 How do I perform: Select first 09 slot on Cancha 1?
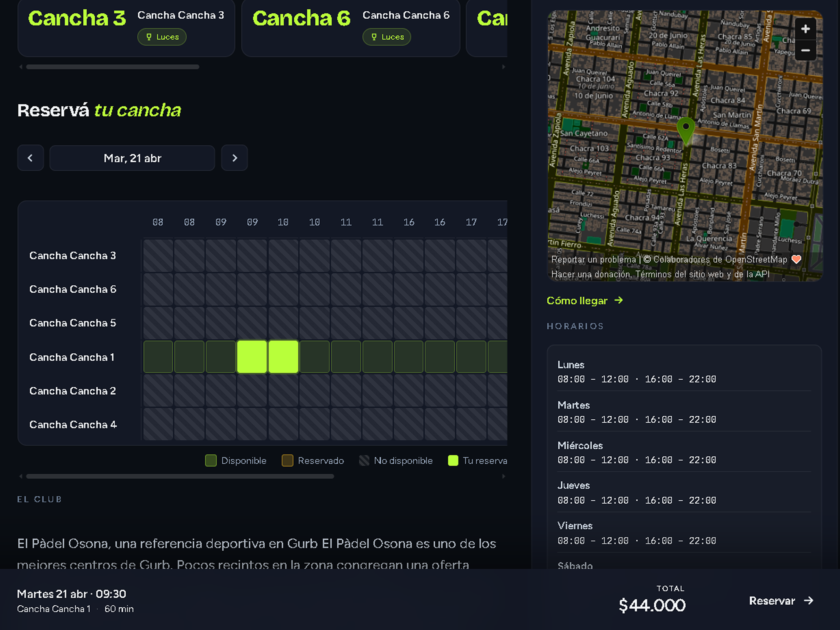tap(221, 357)
